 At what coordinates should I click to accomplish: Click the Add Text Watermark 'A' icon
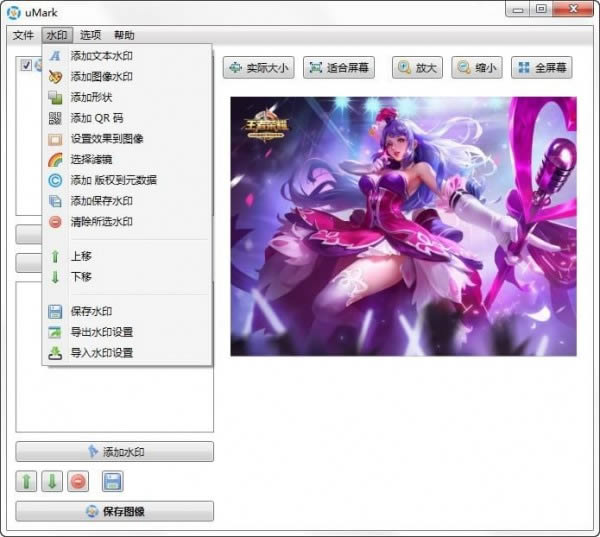(55, 56)
